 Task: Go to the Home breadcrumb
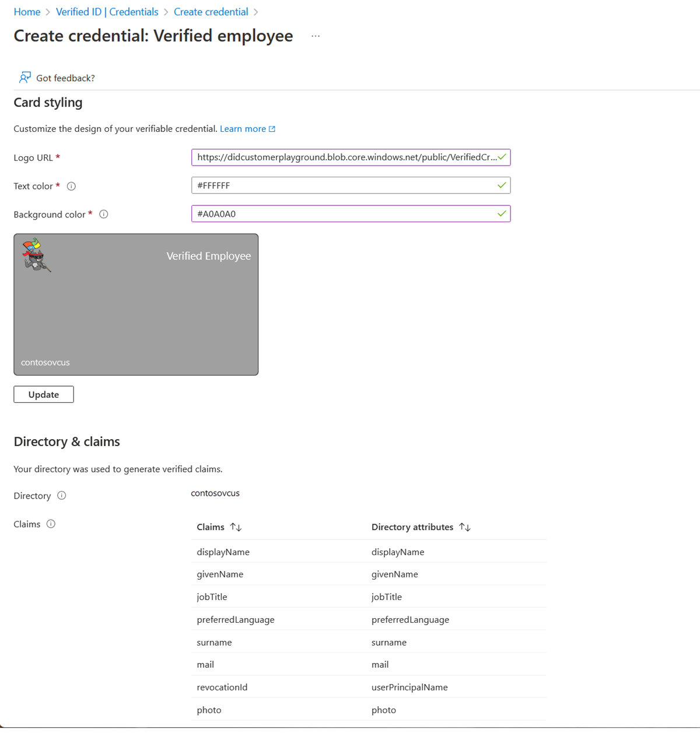(27, 12)
